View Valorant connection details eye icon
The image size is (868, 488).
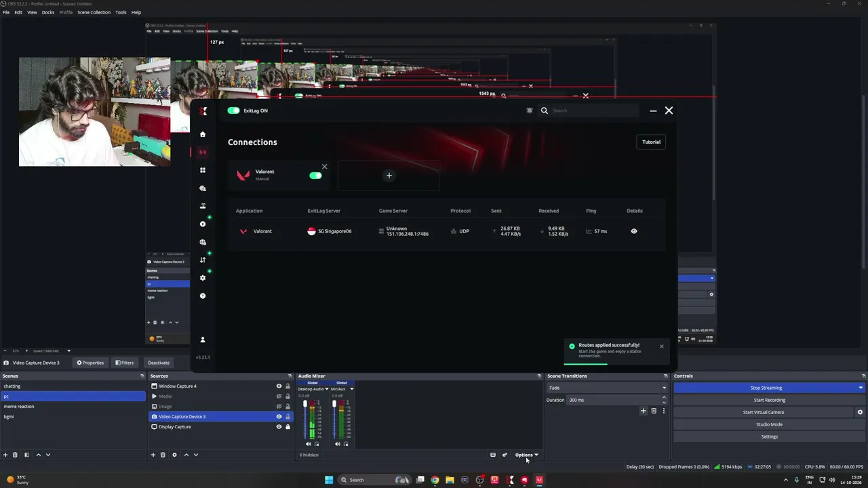[634, 231]
